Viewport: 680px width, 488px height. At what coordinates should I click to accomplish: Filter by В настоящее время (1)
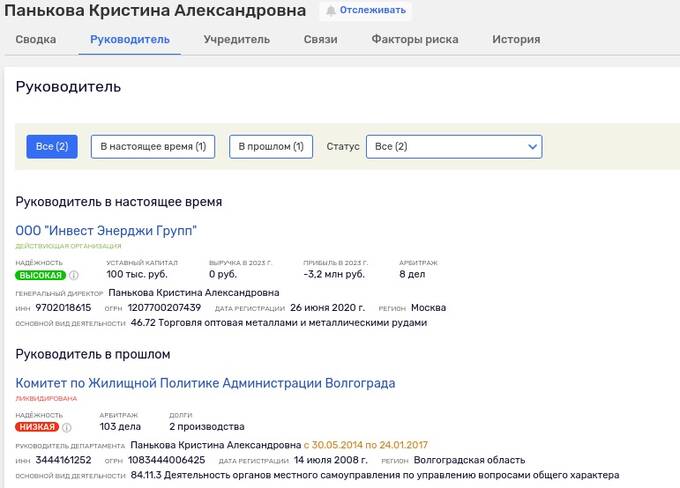pyautogui.click(x=153, y=147)
